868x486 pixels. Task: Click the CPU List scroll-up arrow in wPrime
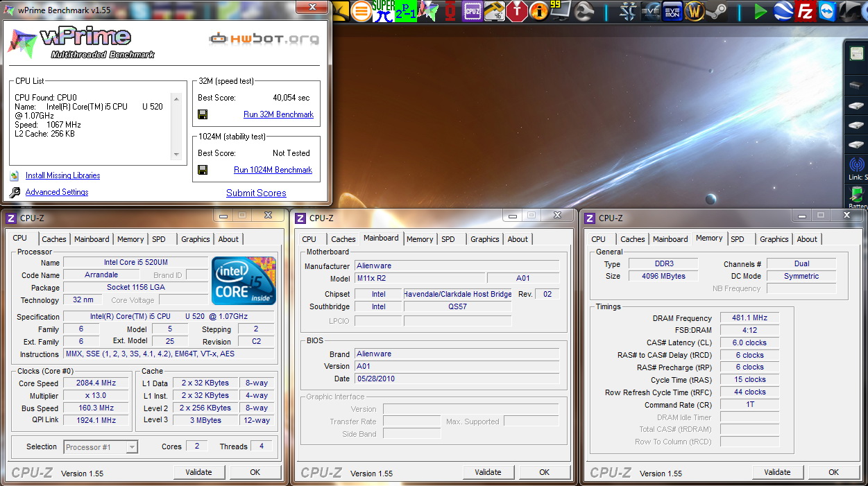point(176,99)
